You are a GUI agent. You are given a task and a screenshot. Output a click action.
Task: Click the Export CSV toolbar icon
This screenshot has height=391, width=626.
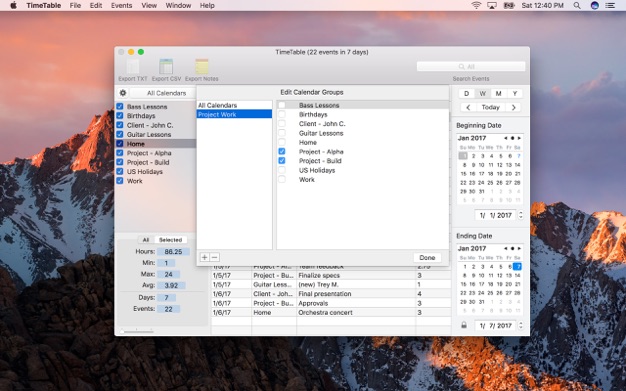click(166, 67)
